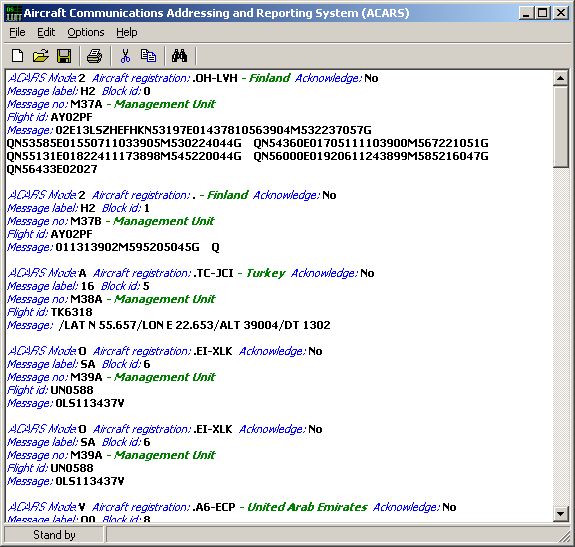This screenshot has width=575, height=547.
Task: Open a file with the folder icon
Action: pos(40,56)
